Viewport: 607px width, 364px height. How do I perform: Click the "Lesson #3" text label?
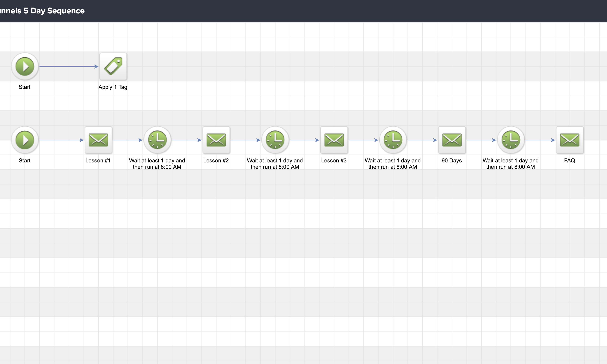(334, 161)
